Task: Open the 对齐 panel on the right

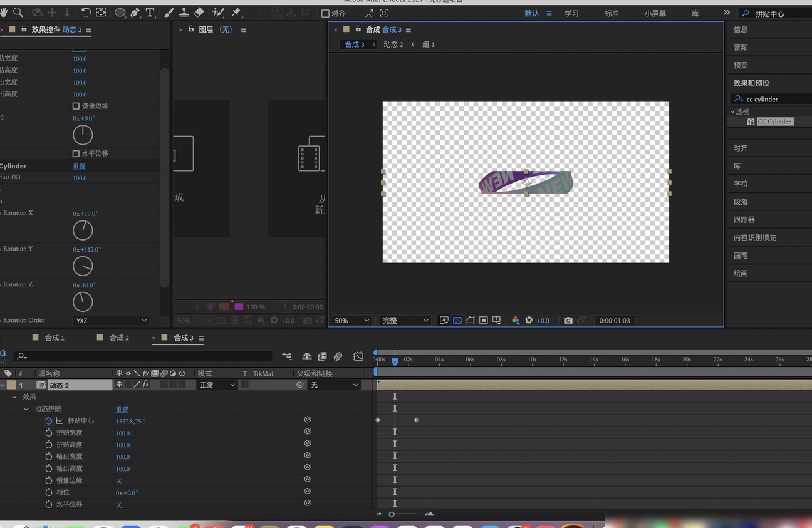Action: point(741,148)
